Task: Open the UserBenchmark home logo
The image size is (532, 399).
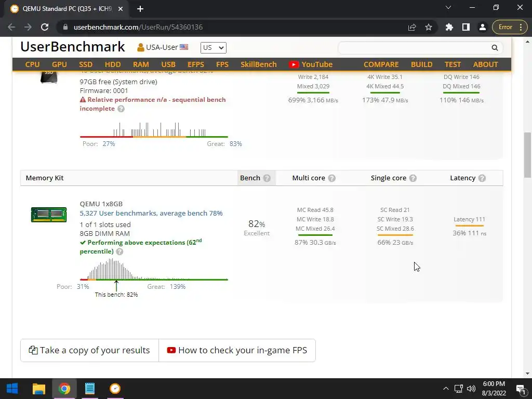Action: [x=73, y=47]
